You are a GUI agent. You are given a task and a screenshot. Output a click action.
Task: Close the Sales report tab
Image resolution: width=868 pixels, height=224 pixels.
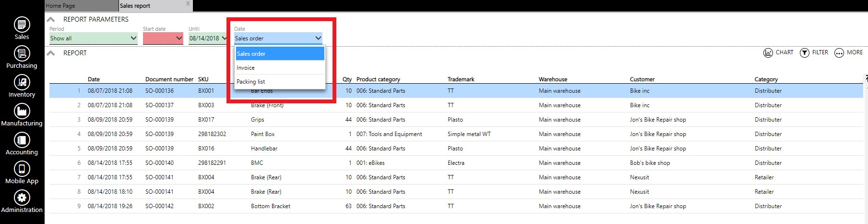(x=188, y=4)
